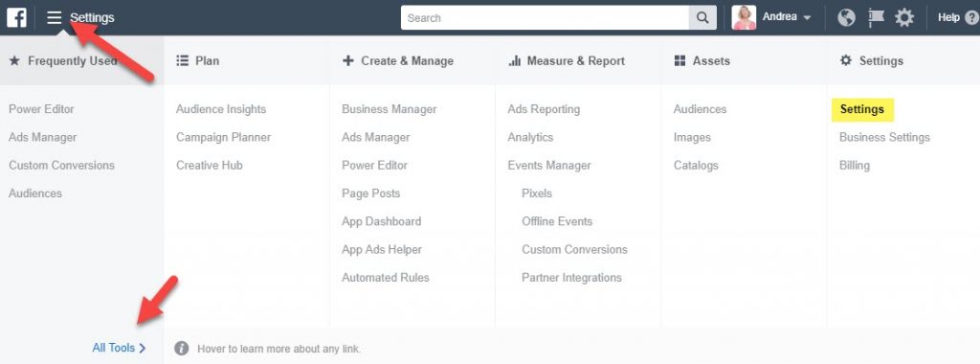Open Automated Rules

386,278
